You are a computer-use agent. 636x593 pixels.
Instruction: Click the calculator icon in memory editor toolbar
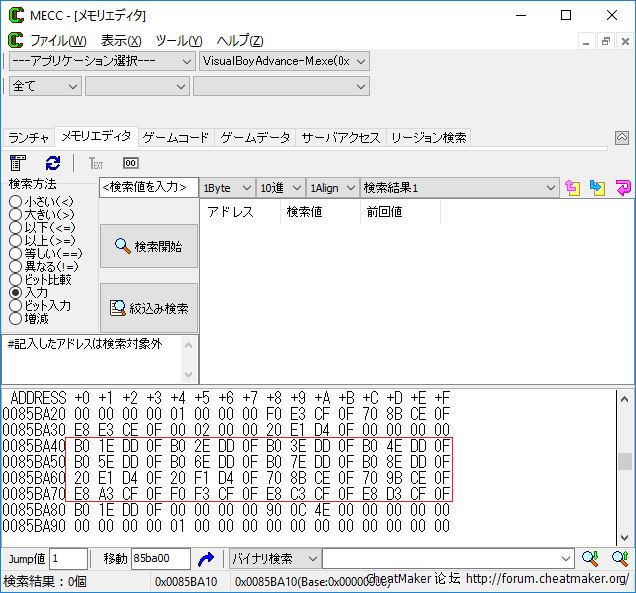tap(18, 163)
